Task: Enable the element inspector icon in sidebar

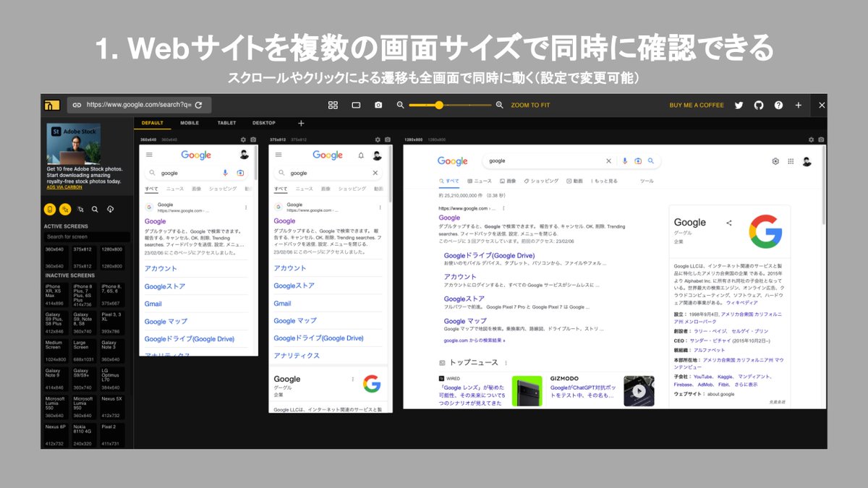Action: pyautogui.click(x=80, y=209)
